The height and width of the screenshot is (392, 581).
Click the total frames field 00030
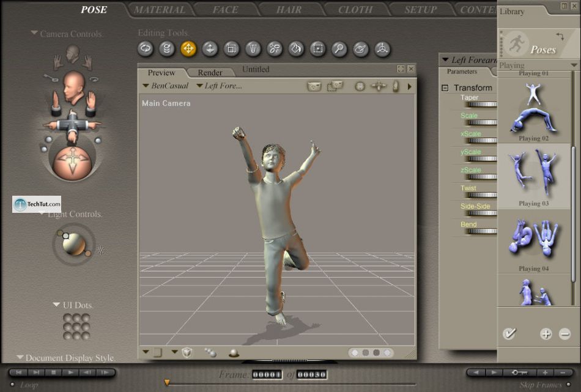(312, 375)
